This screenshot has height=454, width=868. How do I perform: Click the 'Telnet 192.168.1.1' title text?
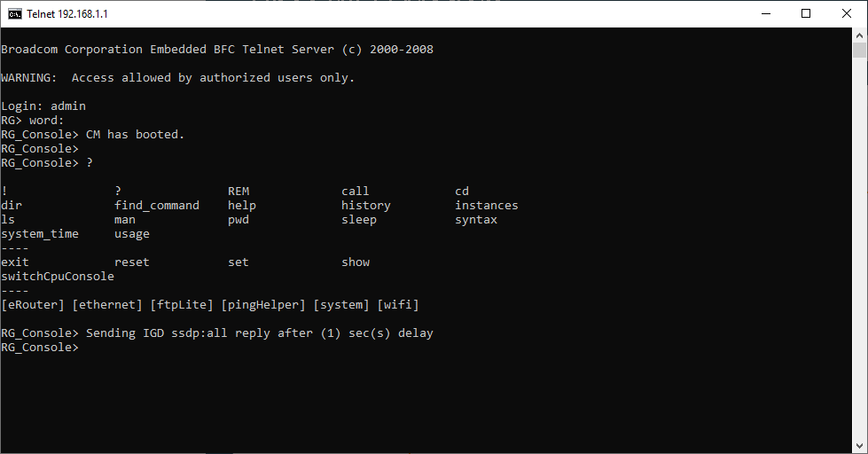pyautogui.click(x=67, y=14)
